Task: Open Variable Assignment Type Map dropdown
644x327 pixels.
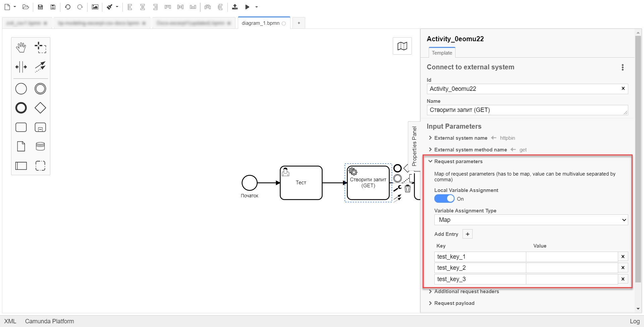Action: [x=531, y=220]
